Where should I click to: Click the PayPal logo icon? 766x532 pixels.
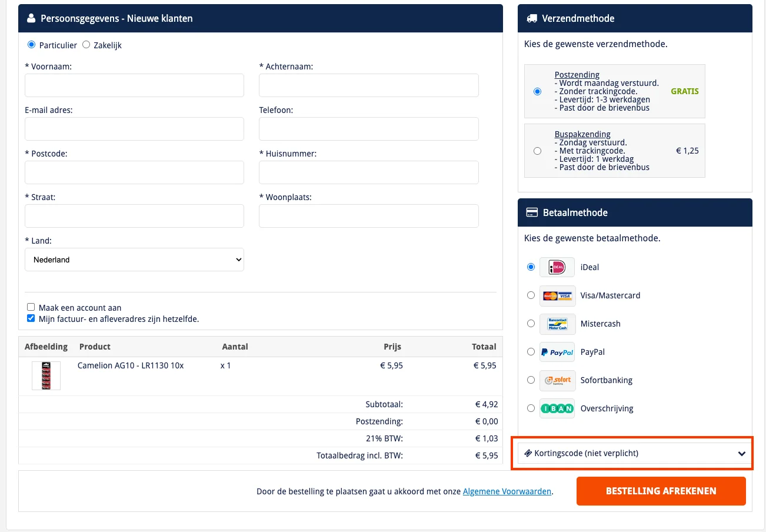pos(557,352)
